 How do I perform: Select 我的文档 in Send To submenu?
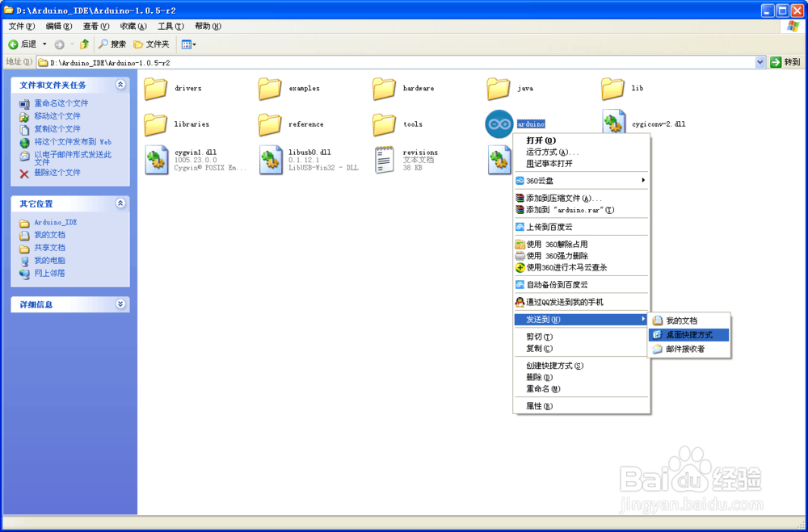tap(689, 320)
